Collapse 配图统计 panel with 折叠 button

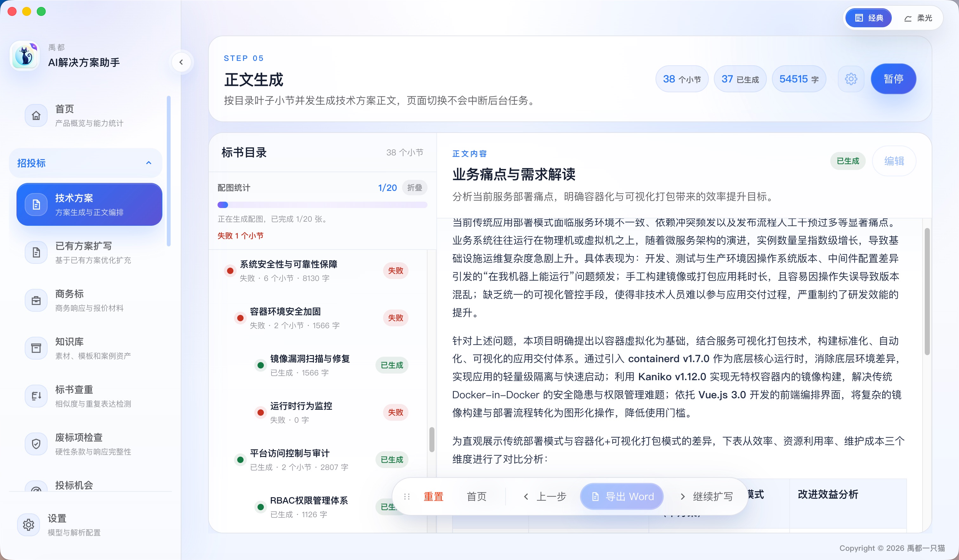click(x=414, y=187)
